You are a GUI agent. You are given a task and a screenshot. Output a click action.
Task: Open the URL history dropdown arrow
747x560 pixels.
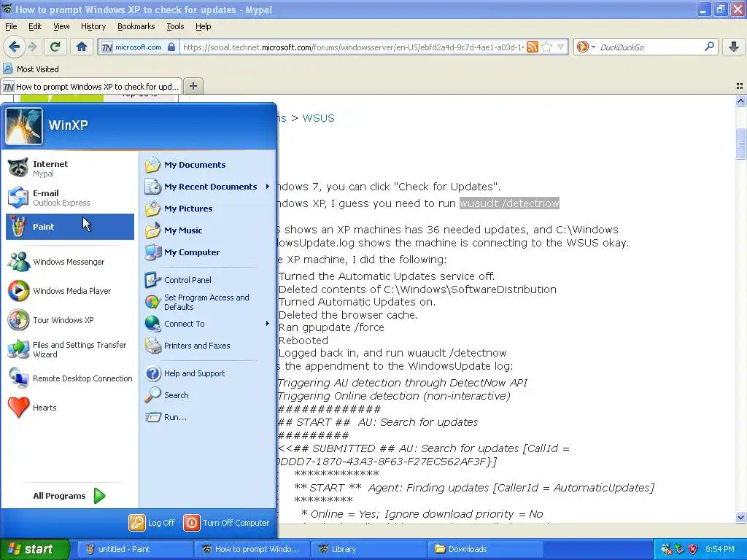561,47
